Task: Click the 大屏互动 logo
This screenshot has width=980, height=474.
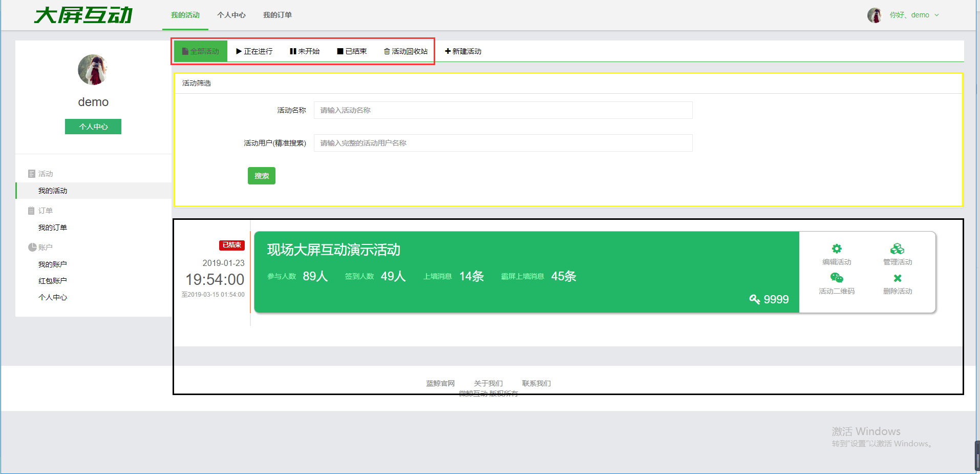Action: coord(83,15)
